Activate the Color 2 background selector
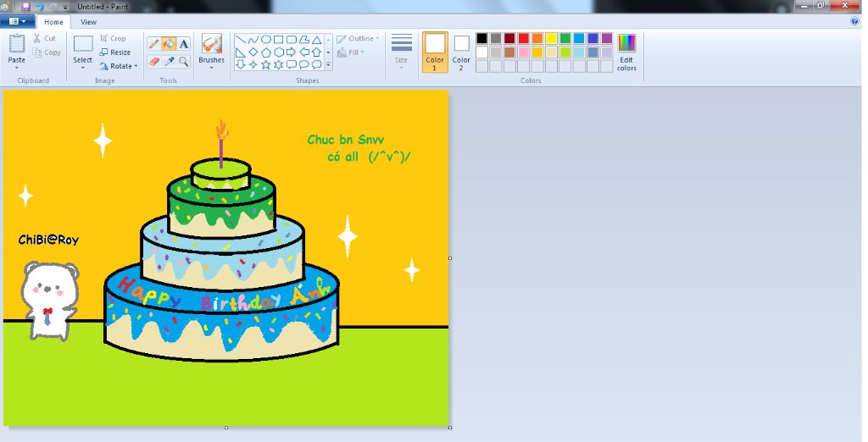Screen dimensions: 868x442 coord(461,52)
